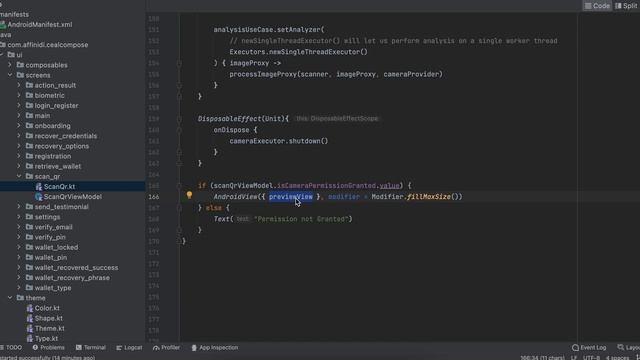Click the AndroidManifest.xml file icon
The image size is (640, 360).
[3, 24]
